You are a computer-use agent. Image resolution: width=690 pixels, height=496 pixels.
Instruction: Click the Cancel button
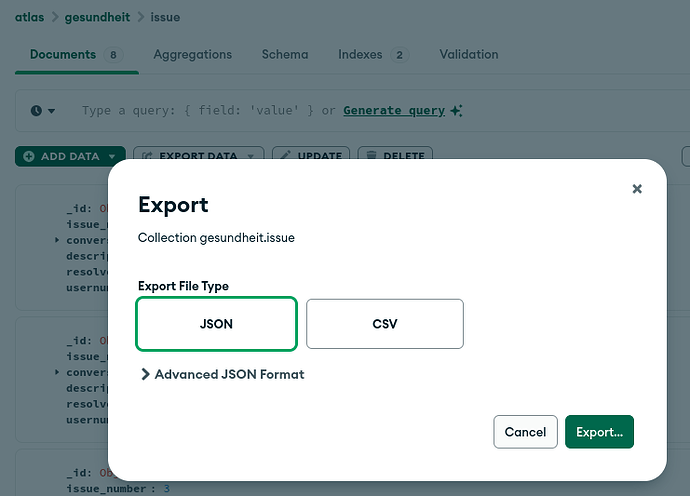pos(525,432)
